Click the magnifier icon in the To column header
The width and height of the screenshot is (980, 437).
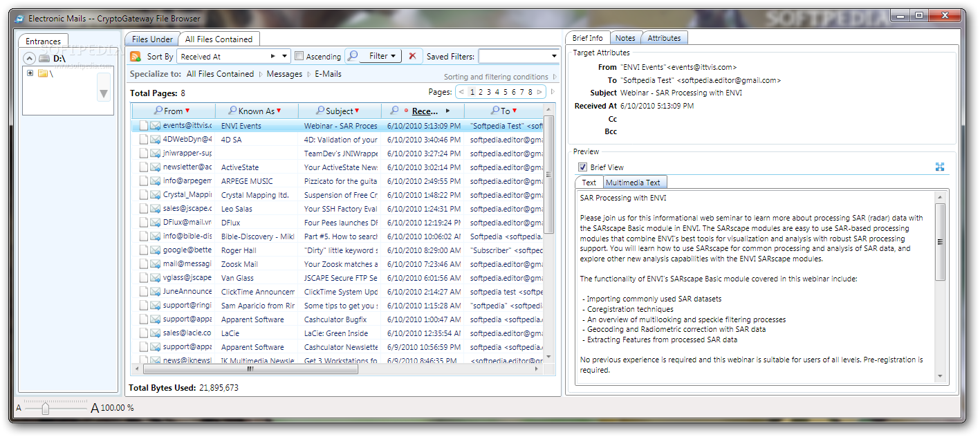coord(495,111)
